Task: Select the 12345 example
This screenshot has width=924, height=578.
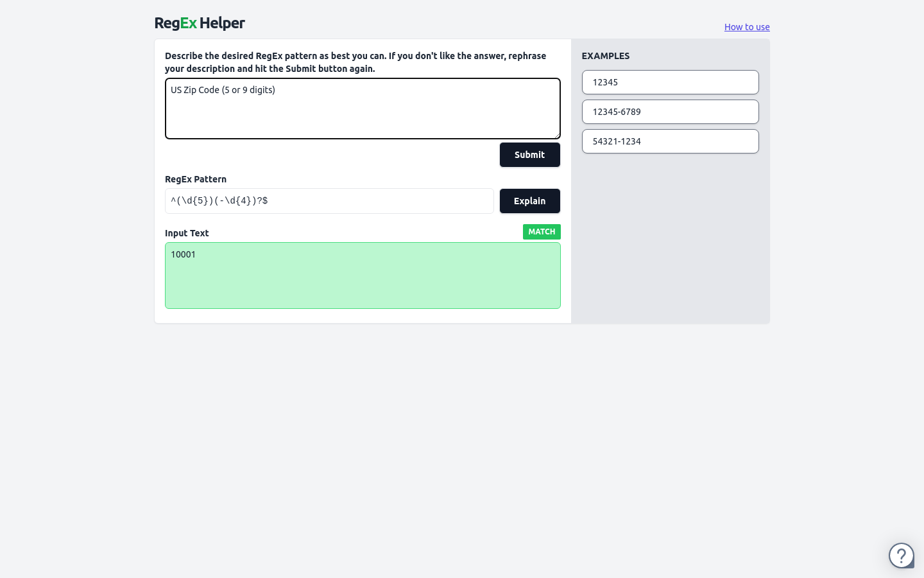Action: [x=671, y=82]
